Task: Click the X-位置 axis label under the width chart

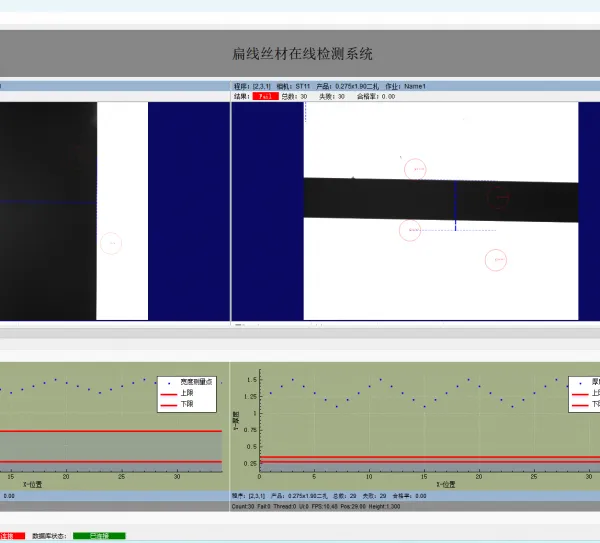Action: click(x=33, y=484)
